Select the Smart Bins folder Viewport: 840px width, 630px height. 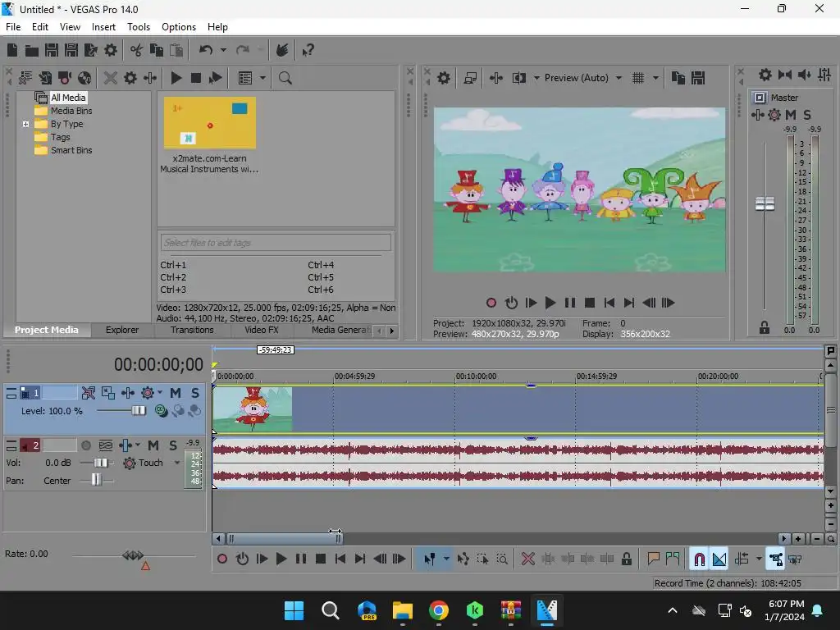click(x=71, y=151)
